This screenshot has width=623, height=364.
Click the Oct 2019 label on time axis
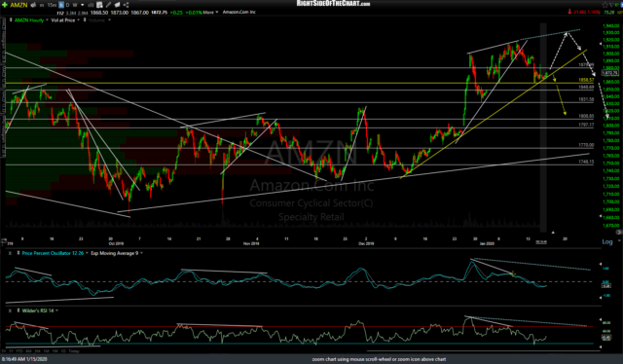coord(116,243)
